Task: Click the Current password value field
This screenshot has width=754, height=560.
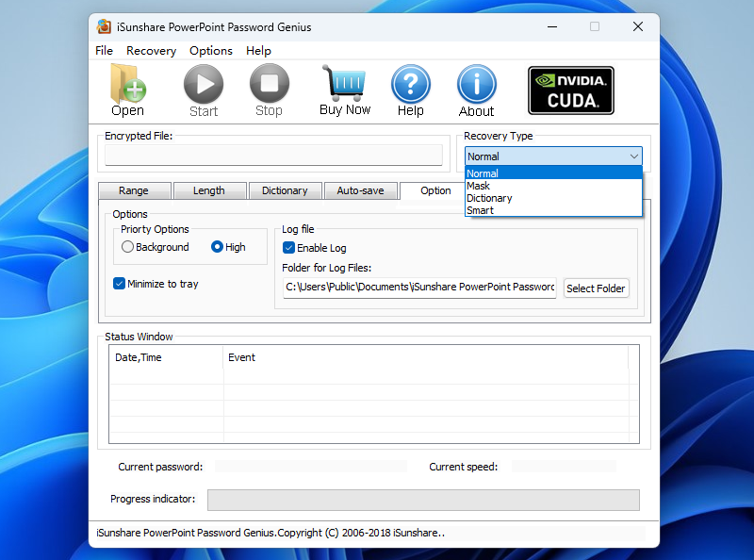Action: click(311, 466)
